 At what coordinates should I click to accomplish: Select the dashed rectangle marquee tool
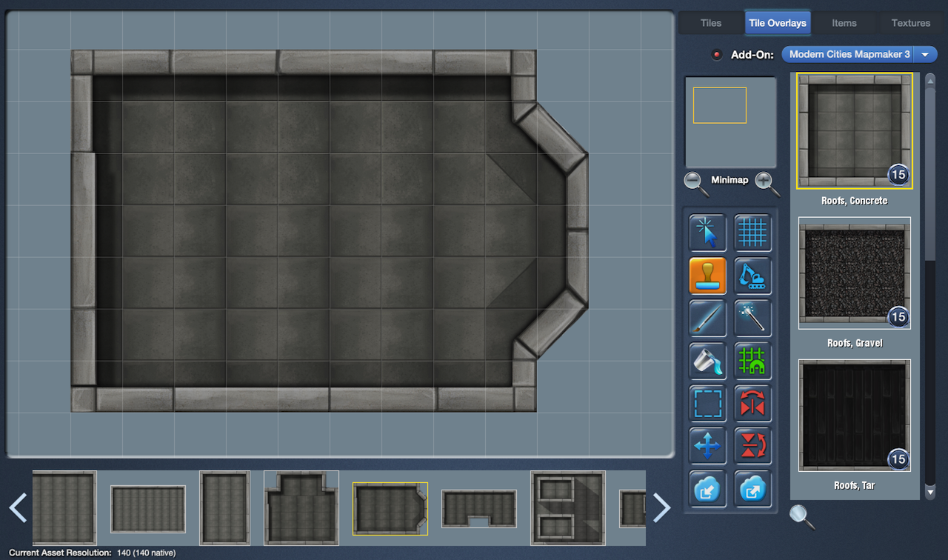(x=707, y=404)
